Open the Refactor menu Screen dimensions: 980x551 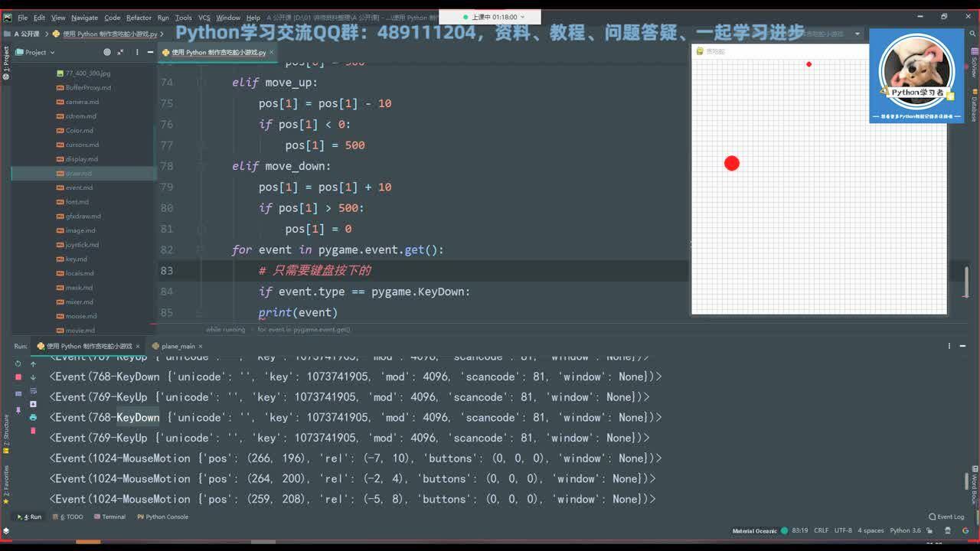point(137,17)
